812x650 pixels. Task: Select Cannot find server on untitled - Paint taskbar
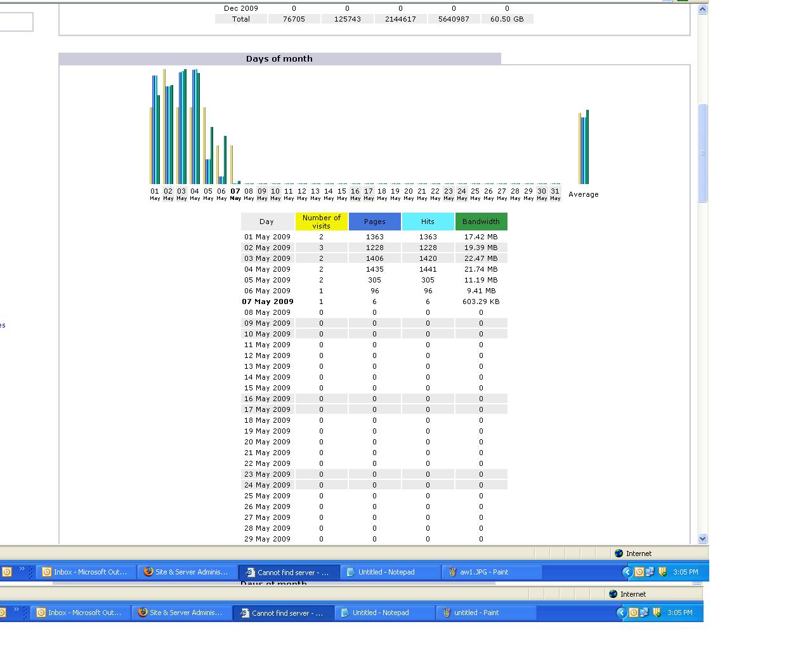(283, 613)
